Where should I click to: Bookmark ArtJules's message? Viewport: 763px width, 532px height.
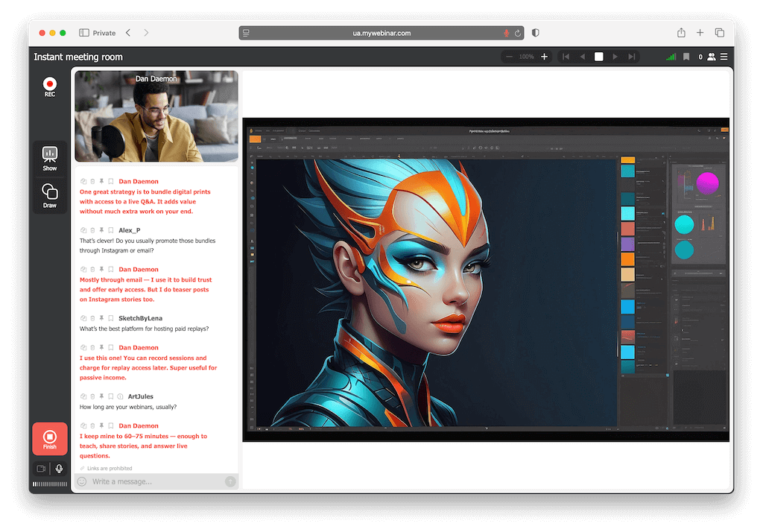110,396
